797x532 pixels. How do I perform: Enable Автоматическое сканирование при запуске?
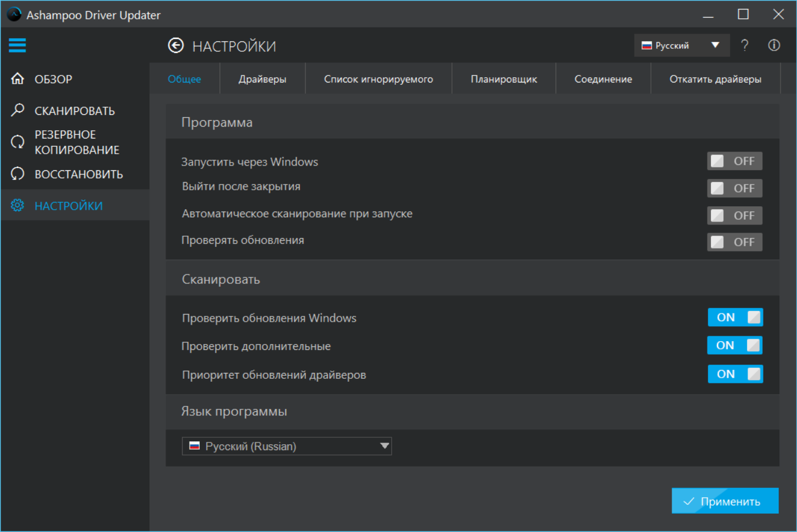[735, 215]
